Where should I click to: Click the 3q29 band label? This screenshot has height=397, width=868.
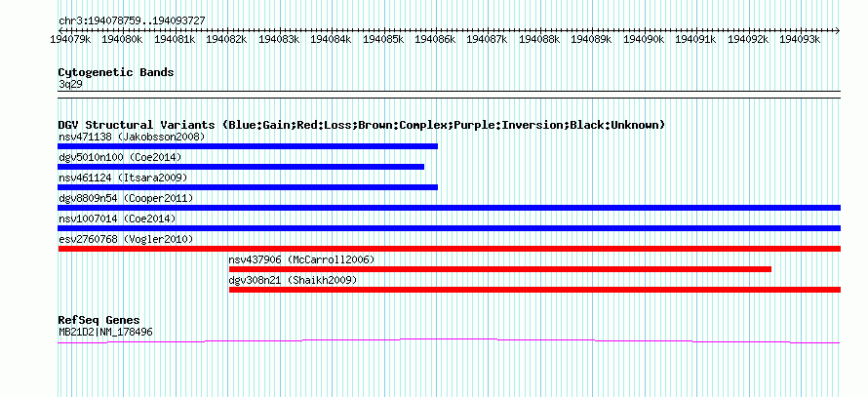pyautogui.click(x=70, y=85)
